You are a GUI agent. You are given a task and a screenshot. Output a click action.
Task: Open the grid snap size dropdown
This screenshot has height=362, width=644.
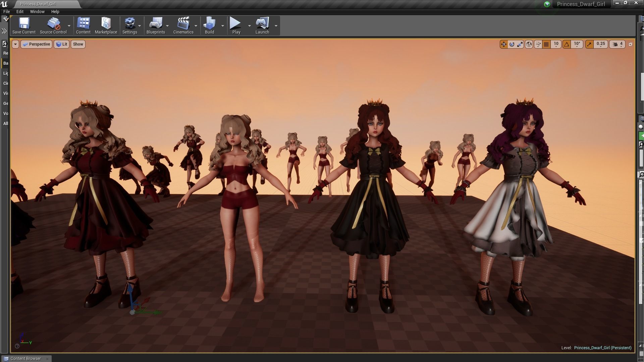coord(556,45)
